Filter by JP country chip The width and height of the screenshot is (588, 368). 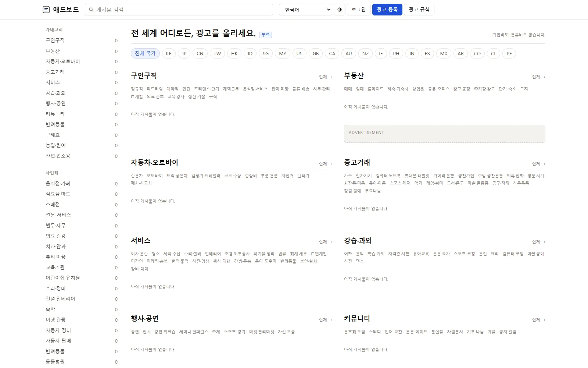coord(184,53)
